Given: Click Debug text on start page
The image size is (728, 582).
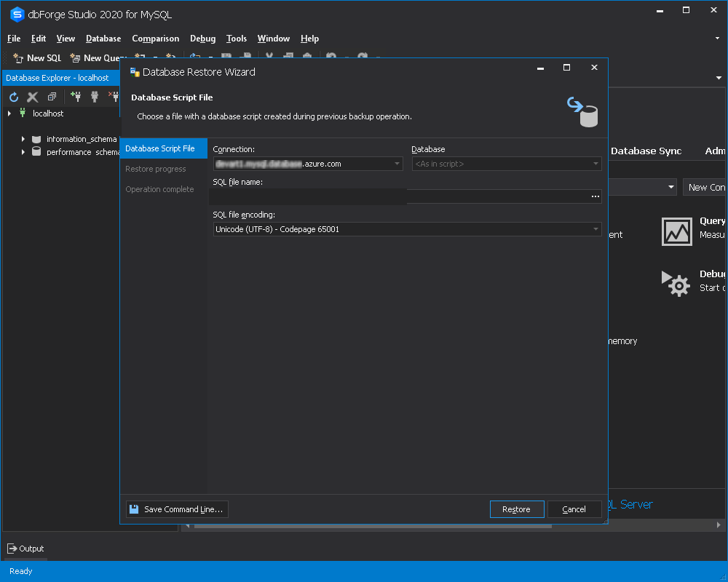Looking at the screenshot, I should 712,274.
